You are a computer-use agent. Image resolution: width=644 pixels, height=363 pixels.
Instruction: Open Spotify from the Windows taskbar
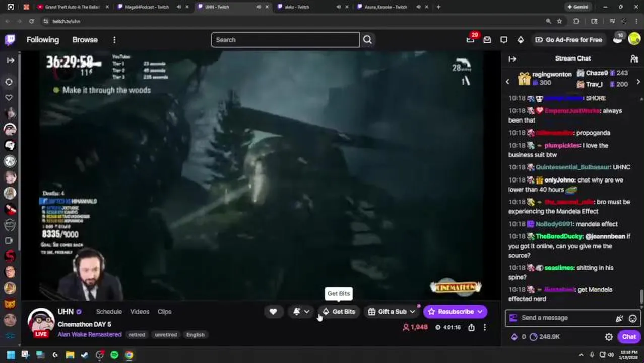tap(114, 355)
